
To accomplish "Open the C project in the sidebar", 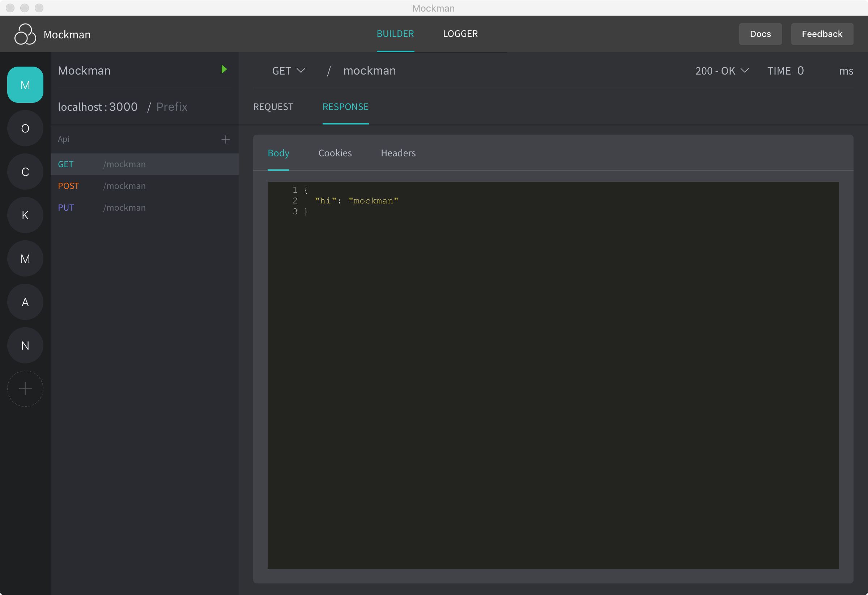I will 25,172.
